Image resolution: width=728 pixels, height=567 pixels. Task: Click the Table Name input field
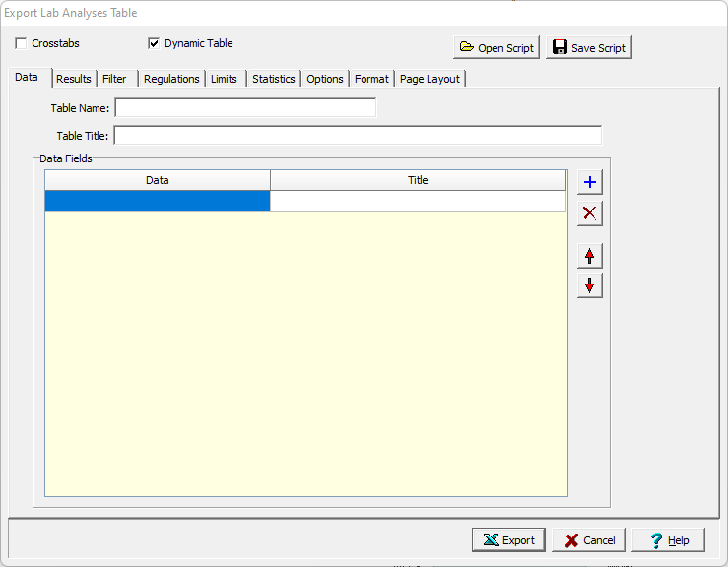[245, 108]
